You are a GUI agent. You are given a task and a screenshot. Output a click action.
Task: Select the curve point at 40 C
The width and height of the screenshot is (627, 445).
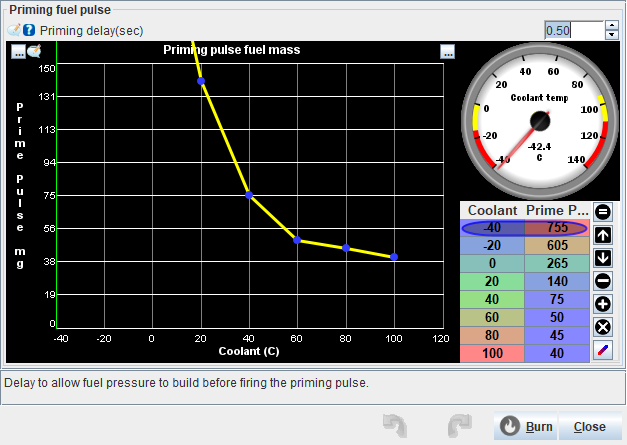249,195
